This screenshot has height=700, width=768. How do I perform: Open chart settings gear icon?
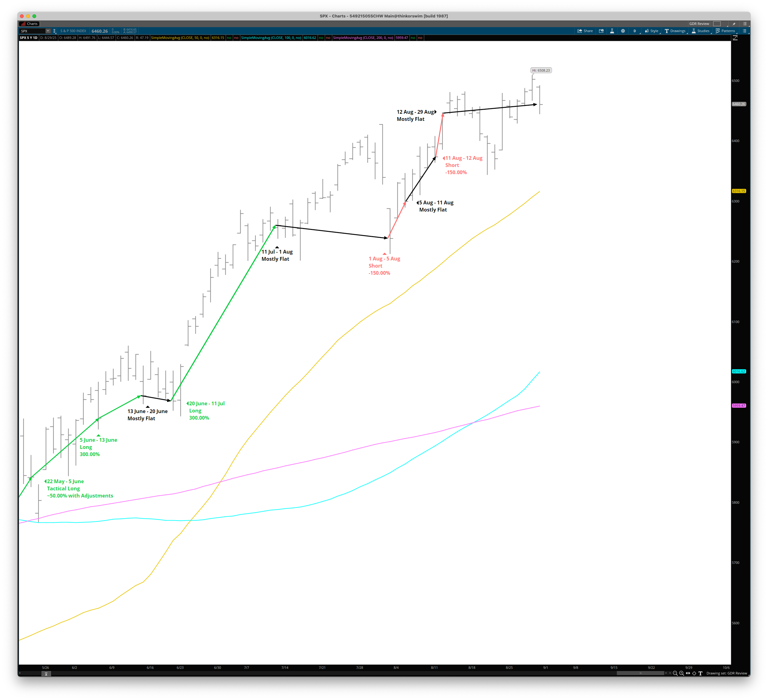[623, 31]
